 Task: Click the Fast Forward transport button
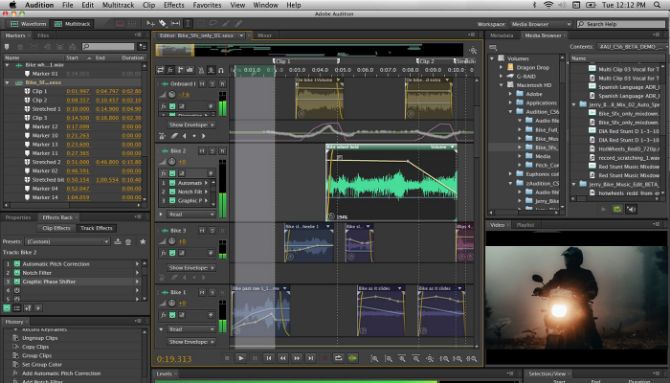click(x=297, y=358)
